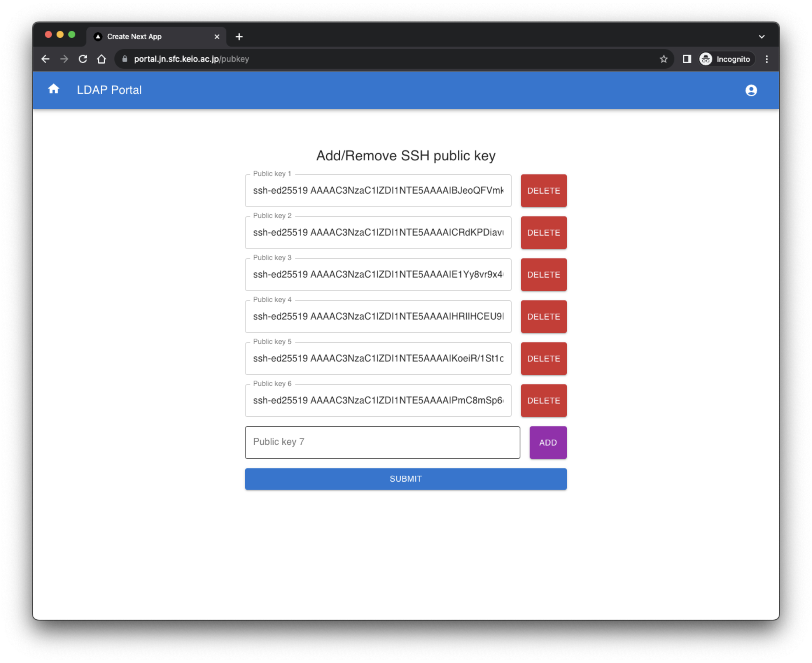Image resolution: width=812 pixels, height=663 pixels.
Task: Click the blue SUBMIT button
Action: [405, 479]
